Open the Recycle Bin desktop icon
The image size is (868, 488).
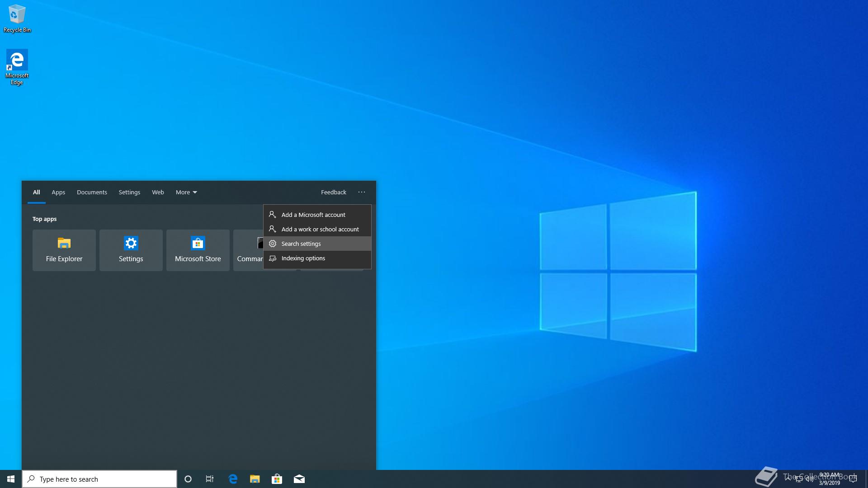point(17,19)
